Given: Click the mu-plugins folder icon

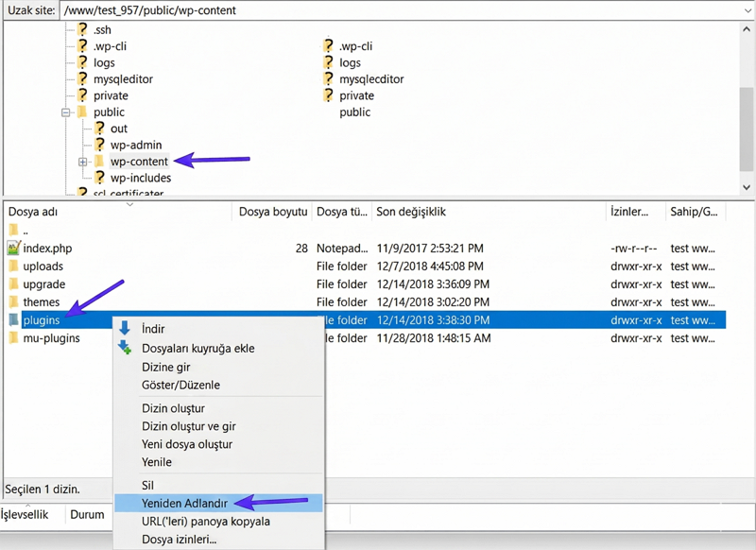Looking at the screenshot, I should [13, 338].
